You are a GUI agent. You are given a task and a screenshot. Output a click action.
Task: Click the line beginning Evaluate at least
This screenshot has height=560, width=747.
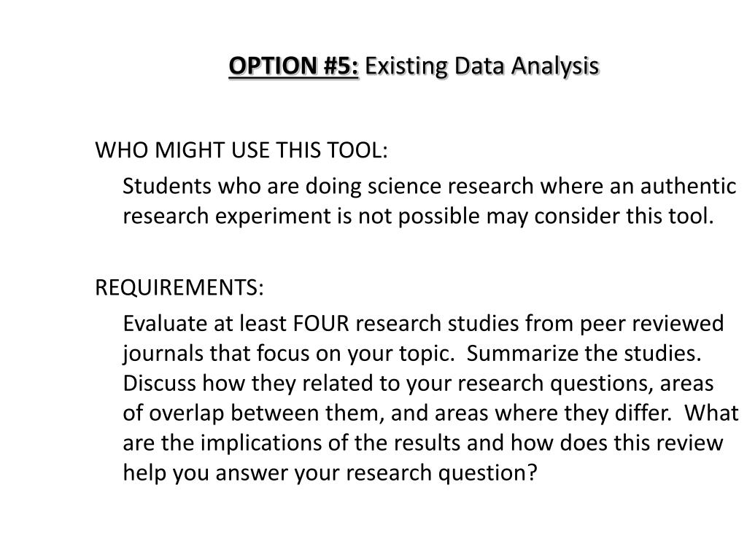pyautogui.click(x=423, y=323)
